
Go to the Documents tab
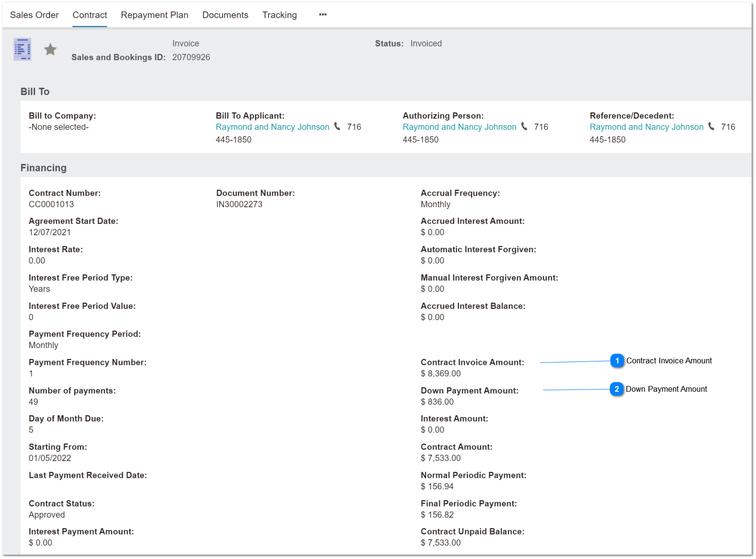pyautogui.click(x=225, y=15)
